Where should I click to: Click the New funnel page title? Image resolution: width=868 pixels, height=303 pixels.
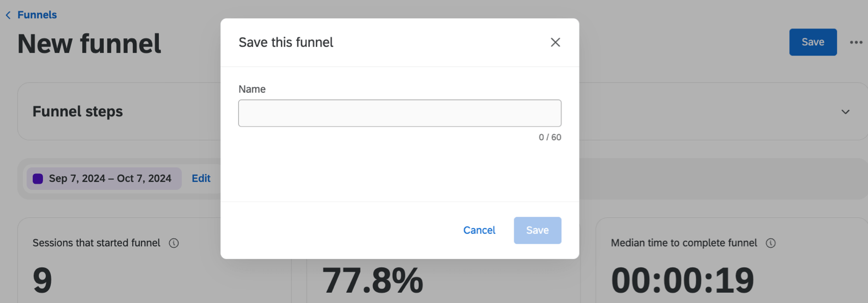tap(89, 43)
